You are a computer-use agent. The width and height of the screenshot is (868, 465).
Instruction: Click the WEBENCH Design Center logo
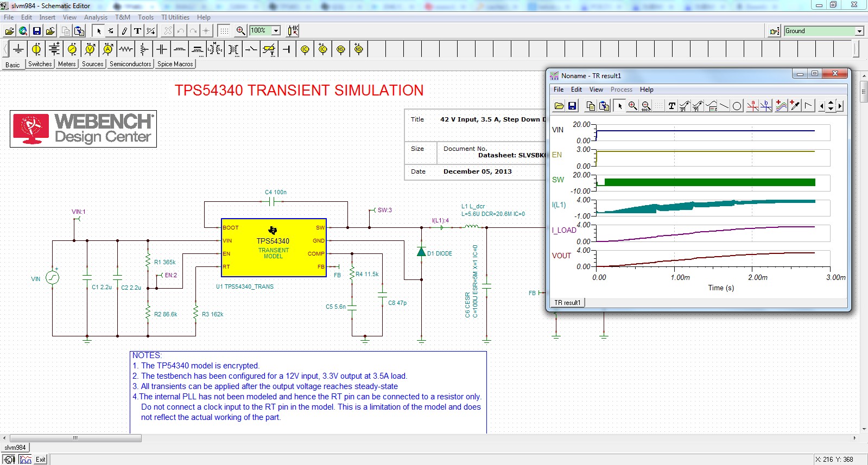83,129
